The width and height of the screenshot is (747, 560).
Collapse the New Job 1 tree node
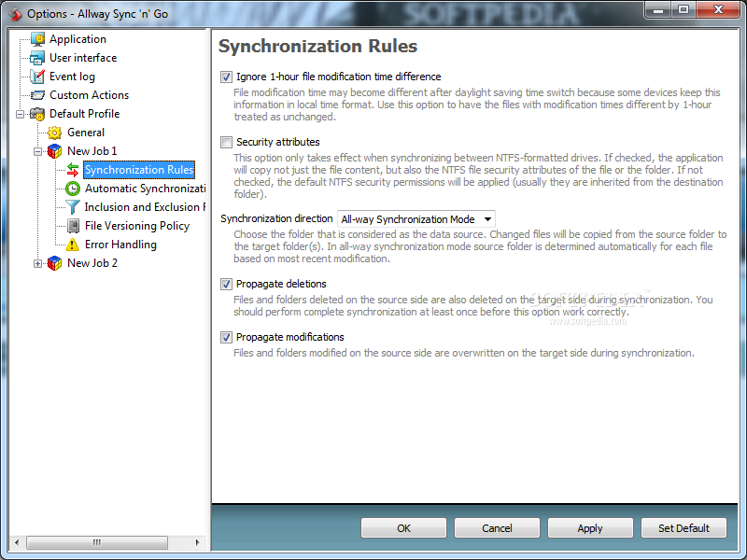(37, 151)
